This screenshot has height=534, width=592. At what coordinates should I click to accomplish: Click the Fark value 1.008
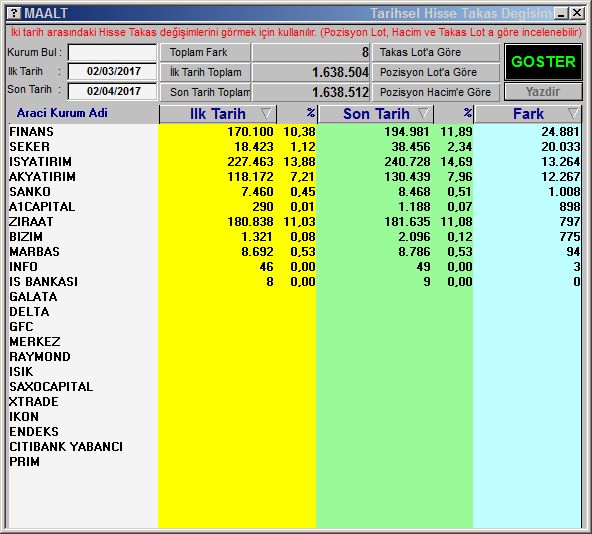pos(564,192)
